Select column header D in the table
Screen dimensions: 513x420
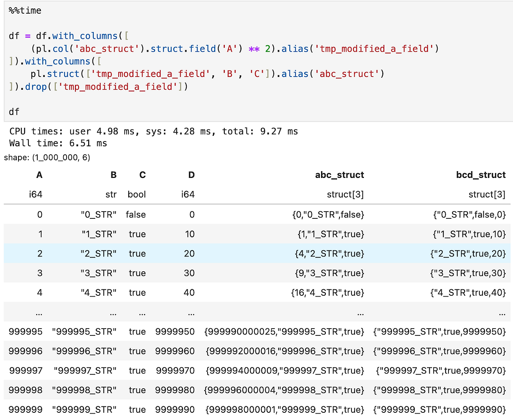pos(191,175)
